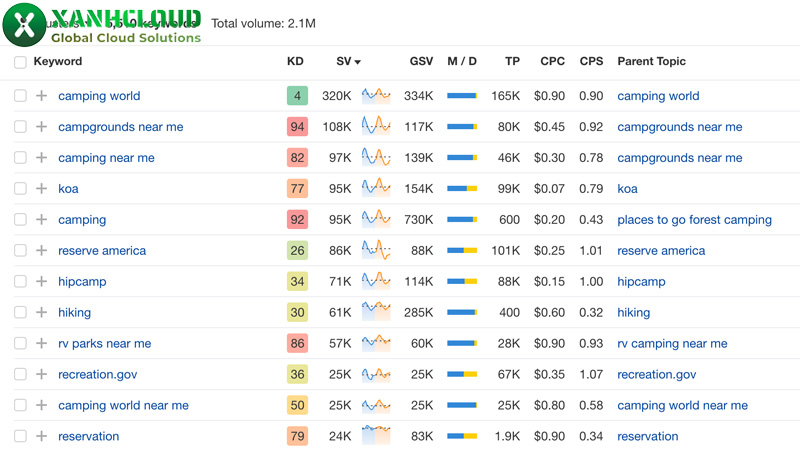800x450 pixels.
Task: Click the red KD 94 difficulty badge
Action: click(x=296, y=127)
